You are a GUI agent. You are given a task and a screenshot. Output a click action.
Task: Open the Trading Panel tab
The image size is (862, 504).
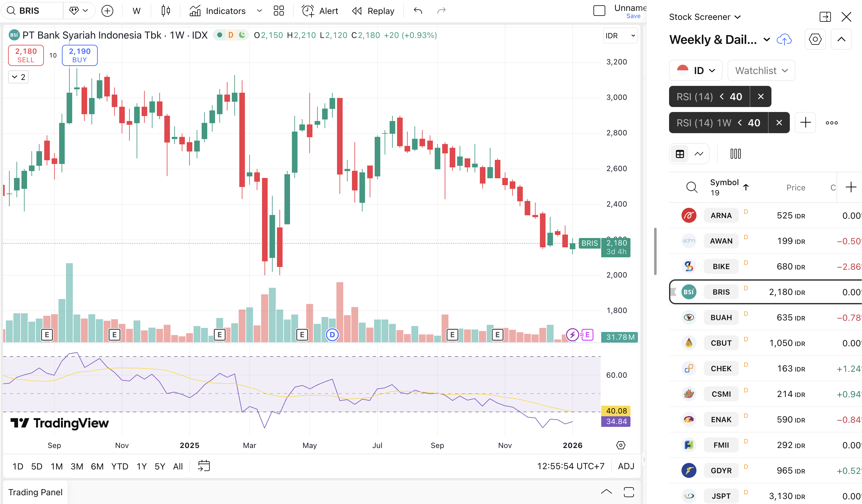(x=35, y=492)
